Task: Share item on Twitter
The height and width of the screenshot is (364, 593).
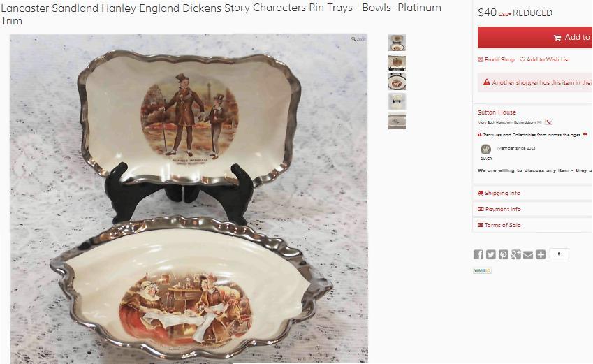Action: click(490, 254)
